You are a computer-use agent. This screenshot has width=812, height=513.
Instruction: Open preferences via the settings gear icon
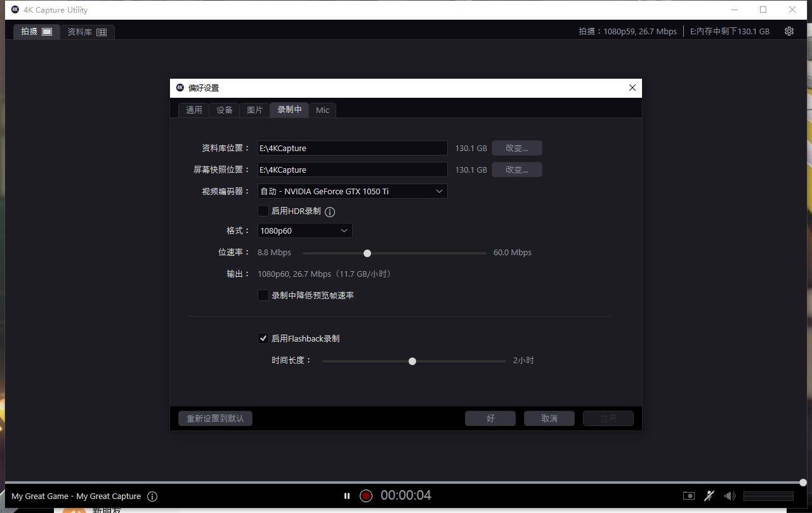pyautogui.click(x=789, y=31)
